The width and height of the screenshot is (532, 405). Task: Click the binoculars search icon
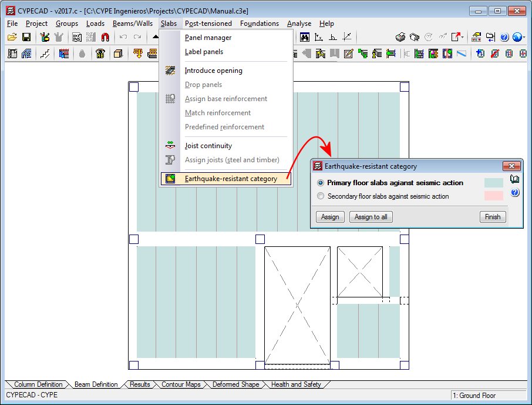pos(305,37)
